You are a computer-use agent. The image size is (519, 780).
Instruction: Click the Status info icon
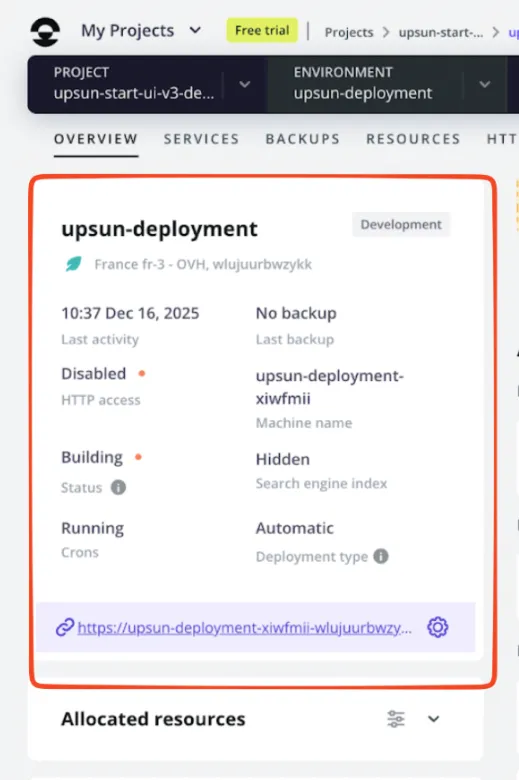point(118,487)
